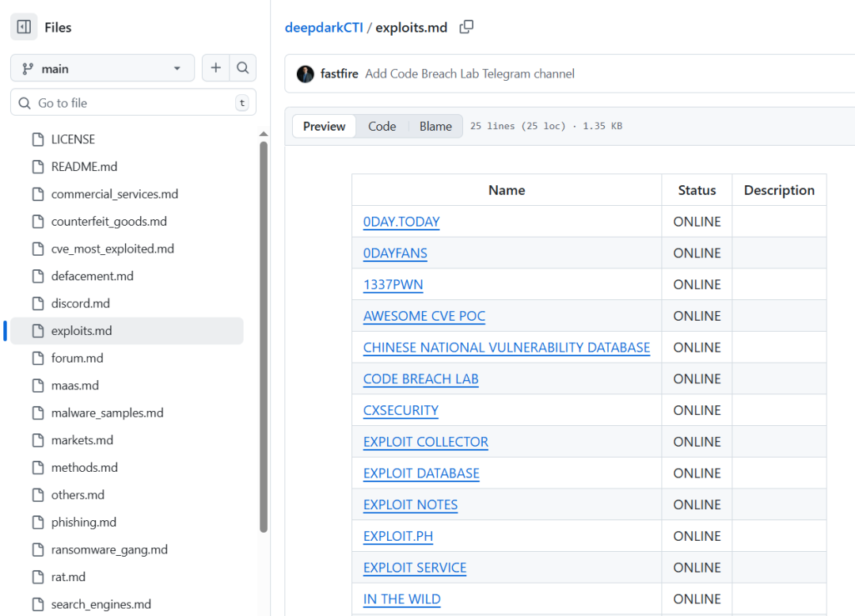The width and height of the screenshot is (855, 616).
Task: Open the EXPLOIT SERVICE link
Action: 415,568
